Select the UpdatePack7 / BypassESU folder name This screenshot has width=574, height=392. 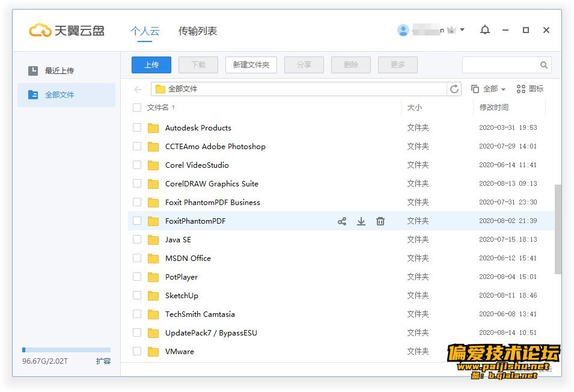(x=211, y=333)
